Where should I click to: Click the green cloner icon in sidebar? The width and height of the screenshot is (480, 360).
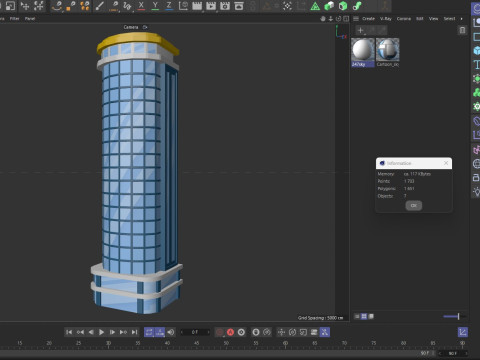point(477,92)
